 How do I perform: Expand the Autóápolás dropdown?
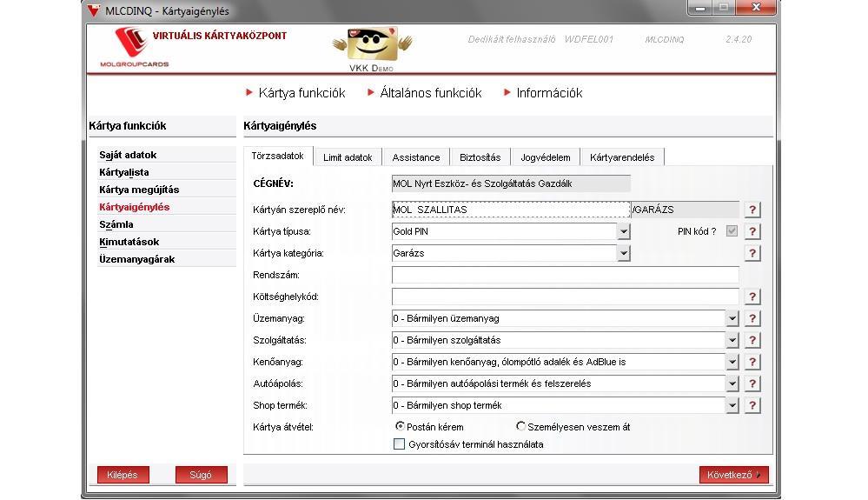click(732, 383)
